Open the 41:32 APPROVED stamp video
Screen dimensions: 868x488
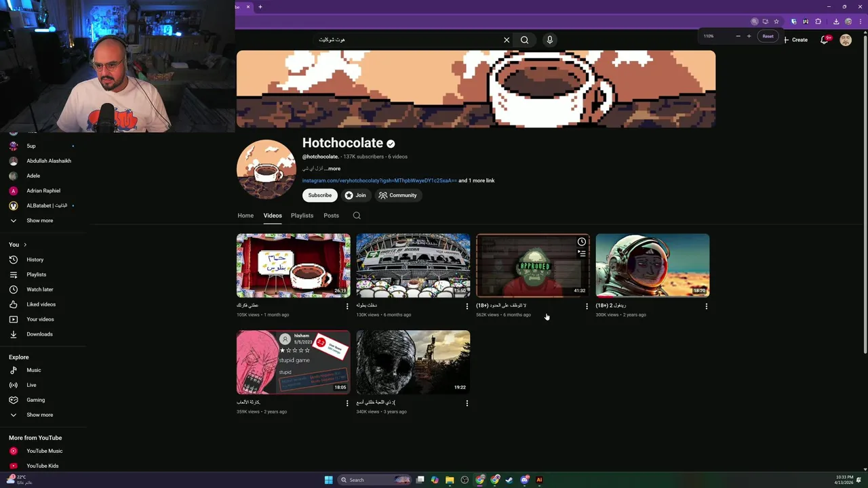point(533,266)
